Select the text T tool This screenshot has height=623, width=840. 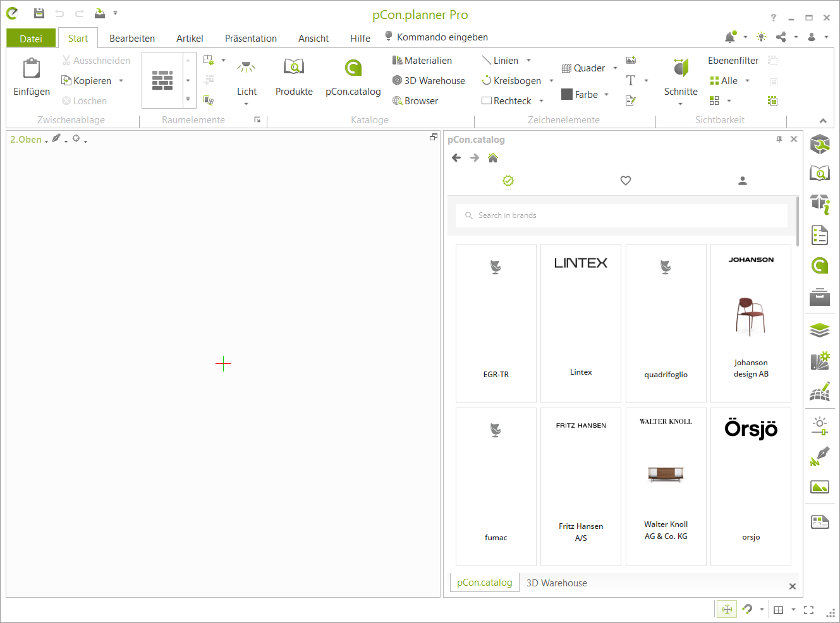[631, 80]
